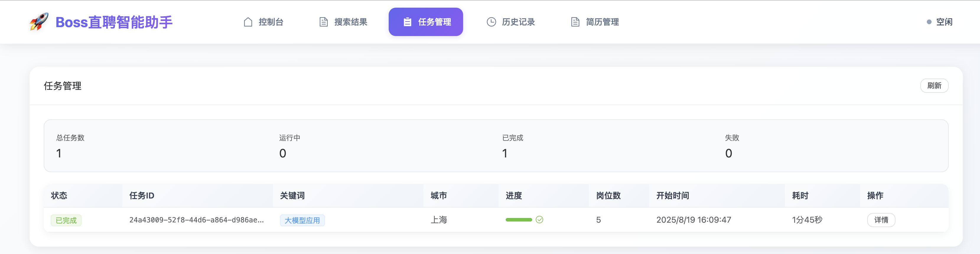Click the 总任务数 statistic label
The image size is (980, 254).
coord(70,138)
